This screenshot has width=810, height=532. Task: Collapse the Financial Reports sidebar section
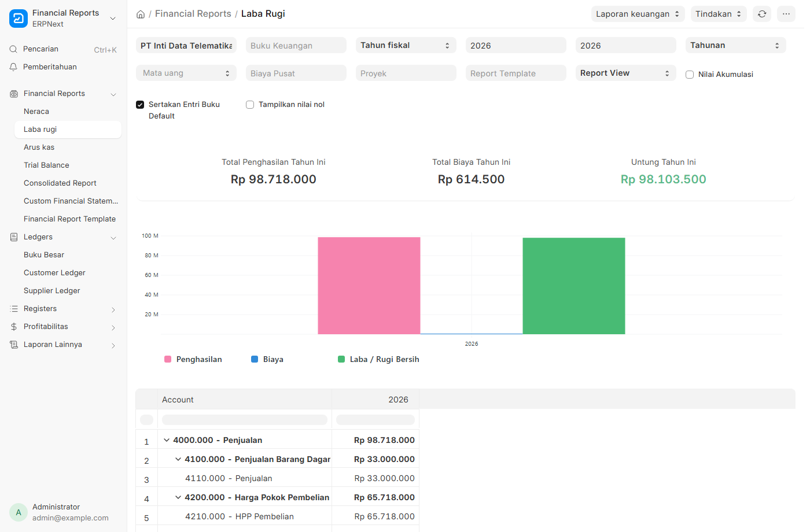click(113, 94)
